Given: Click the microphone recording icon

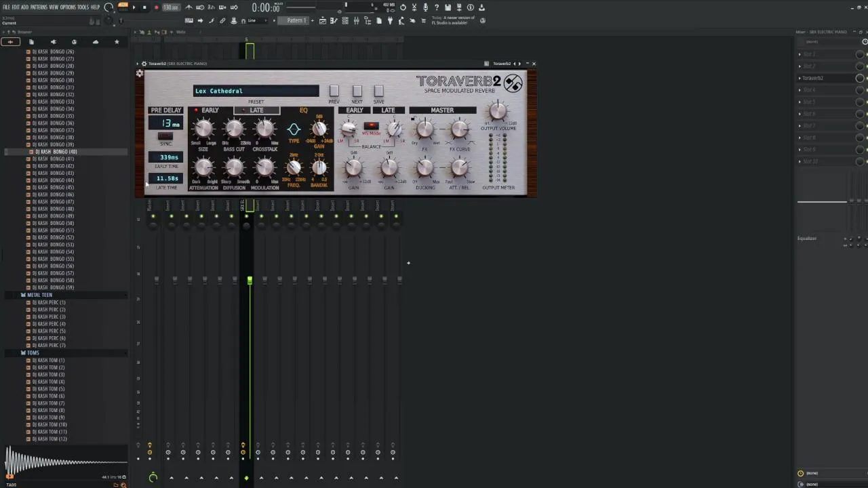Looking at the screenshot, I should click(x=425, y=7).
